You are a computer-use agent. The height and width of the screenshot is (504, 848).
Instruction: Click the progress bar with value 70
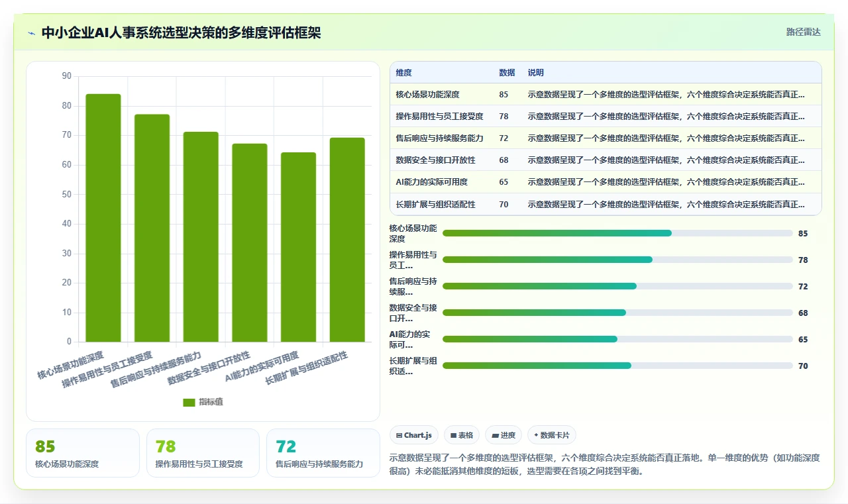[x=617, y=366]
